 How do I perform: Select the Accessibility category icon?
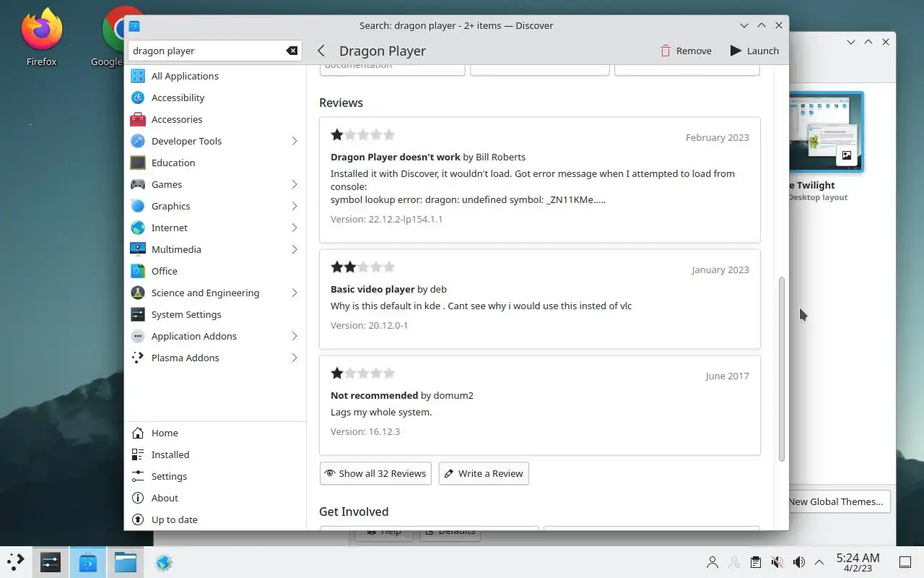point(138,98)
